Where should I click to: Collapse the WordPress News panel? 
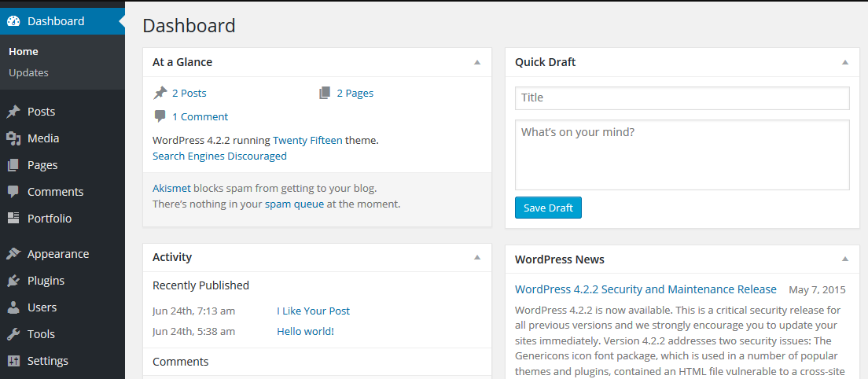844,259
